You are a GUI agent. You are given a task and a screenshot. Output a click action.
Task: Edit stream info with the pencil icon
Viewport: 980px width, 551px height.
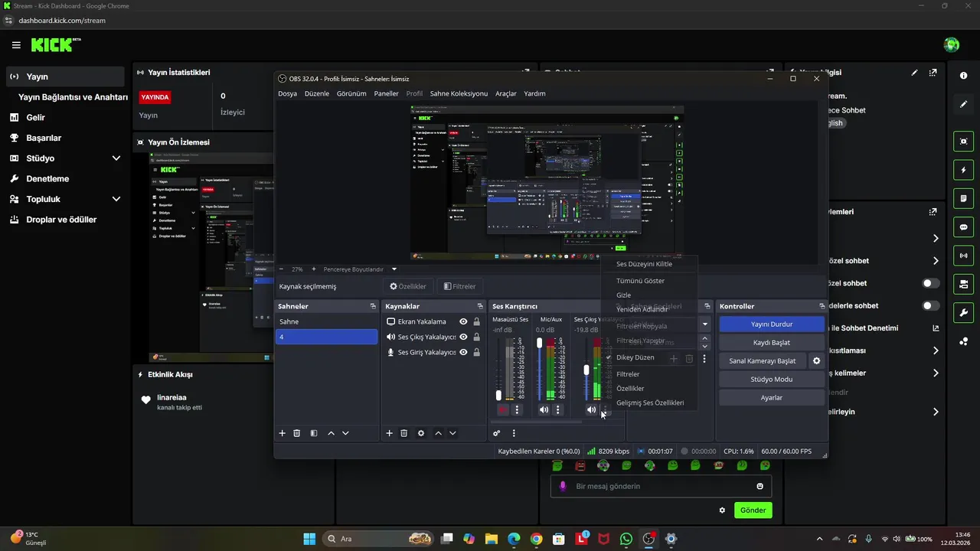(x=914, y=73)
